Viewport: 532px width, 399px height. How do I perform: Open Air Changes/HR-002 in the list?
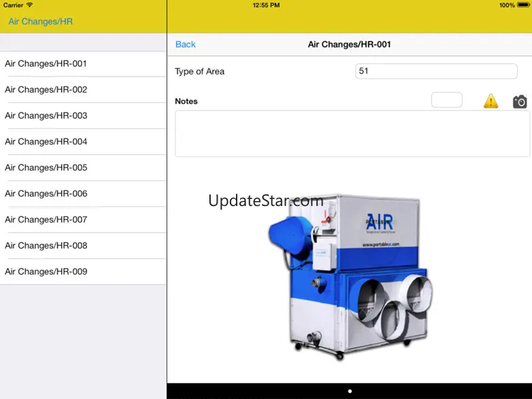click(x=83, y=90)
